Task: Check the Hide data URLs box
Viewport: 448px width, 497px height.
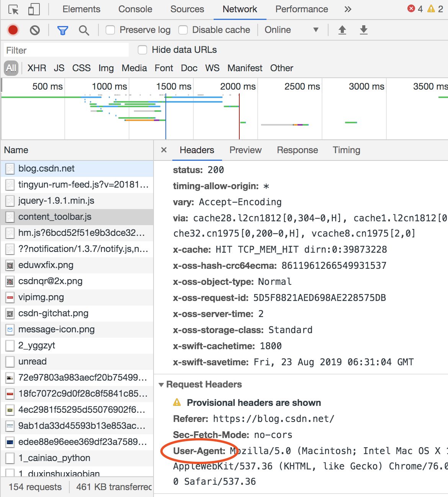Action: (x=142, y=50)
